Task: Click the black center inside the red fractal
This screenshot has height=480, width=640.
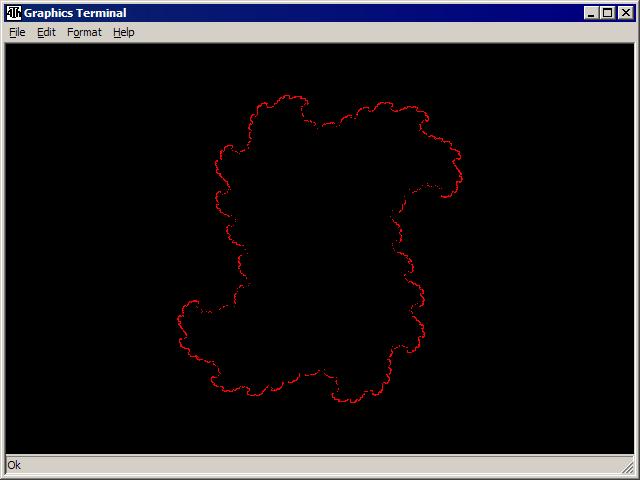Action: (x=320, y=250)
